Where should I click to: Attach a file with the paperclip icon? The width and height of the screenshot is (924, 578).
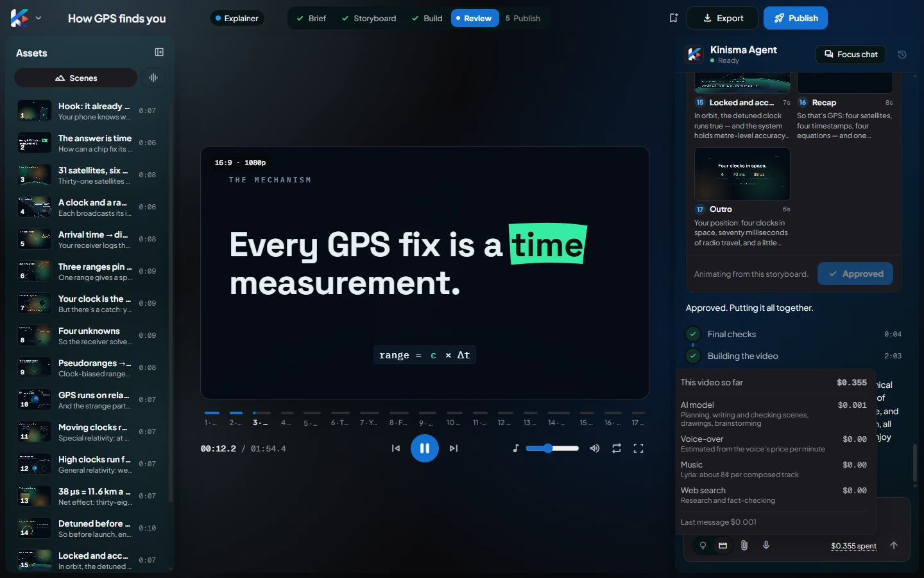(744, 545)
